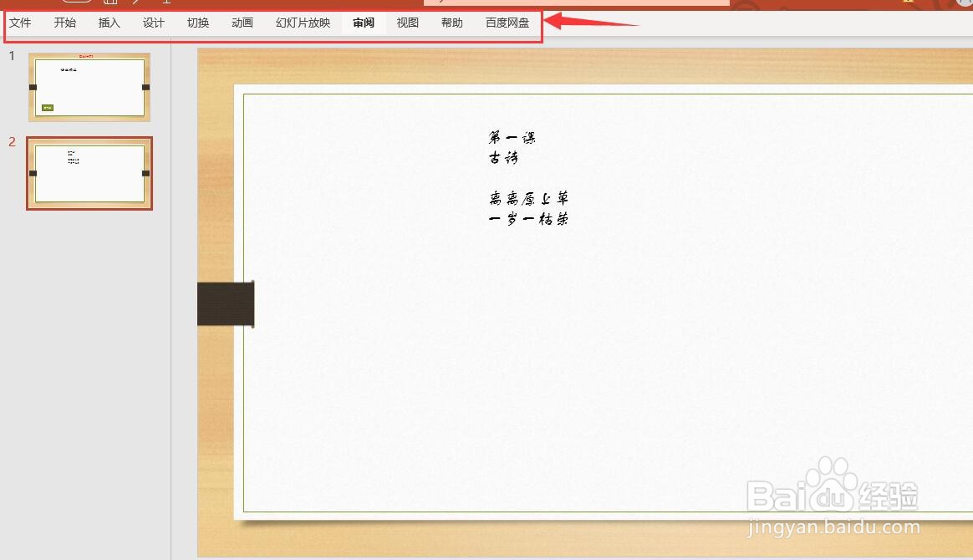
Task: Select the 设计 ribbon tab
Action: [x=153, y=23]
